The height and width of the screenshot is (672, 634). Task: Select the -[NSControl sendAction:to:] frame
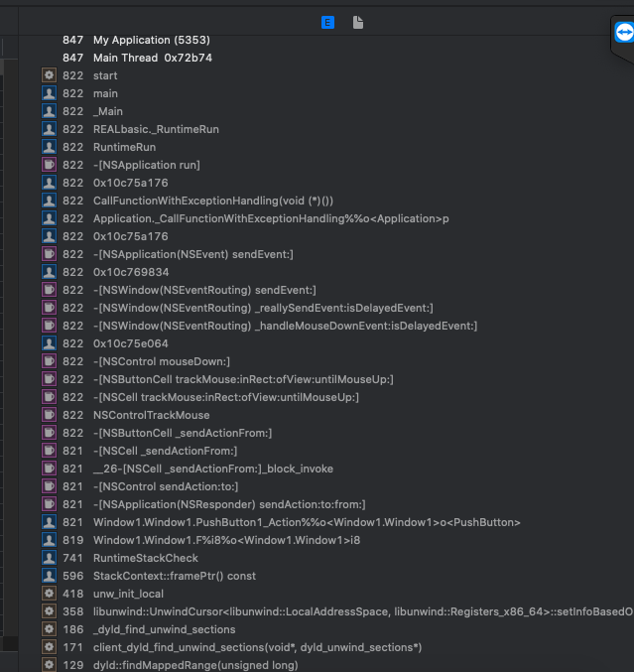click(165, 486)
